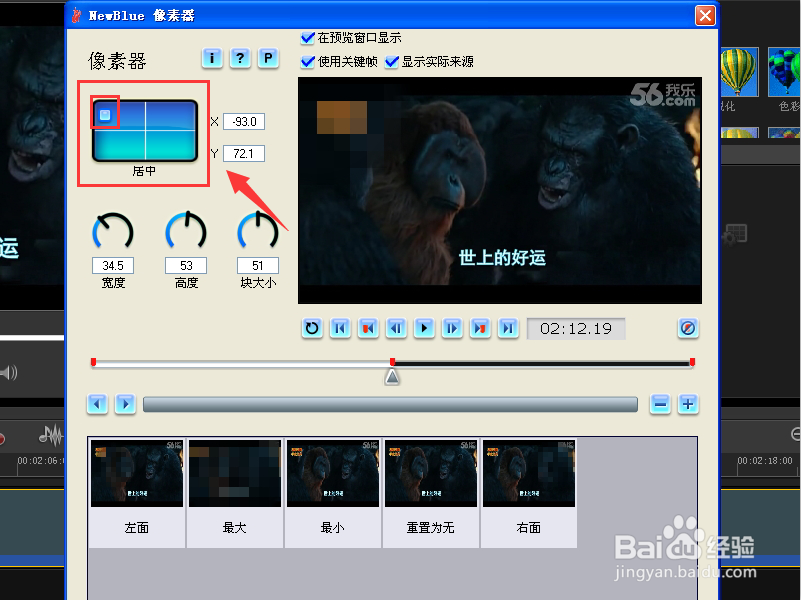
Task: Click the start red keyframe marker
Action: [x=93, y=362]
